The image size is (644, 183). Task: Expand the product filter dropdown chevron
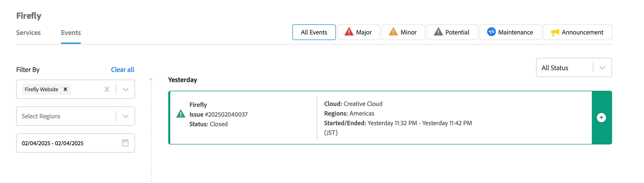[x=126, y=89]
